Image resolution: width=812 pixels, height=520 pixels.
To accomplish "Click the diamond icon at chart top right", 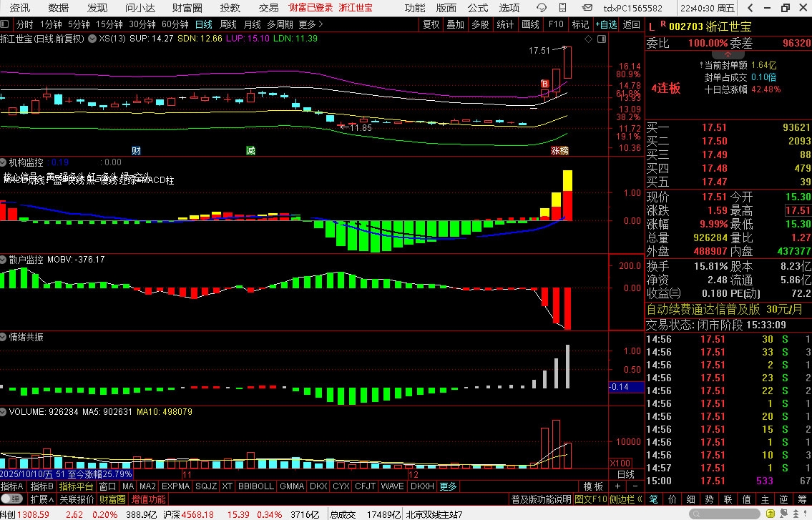I will [x=588, y=39].
